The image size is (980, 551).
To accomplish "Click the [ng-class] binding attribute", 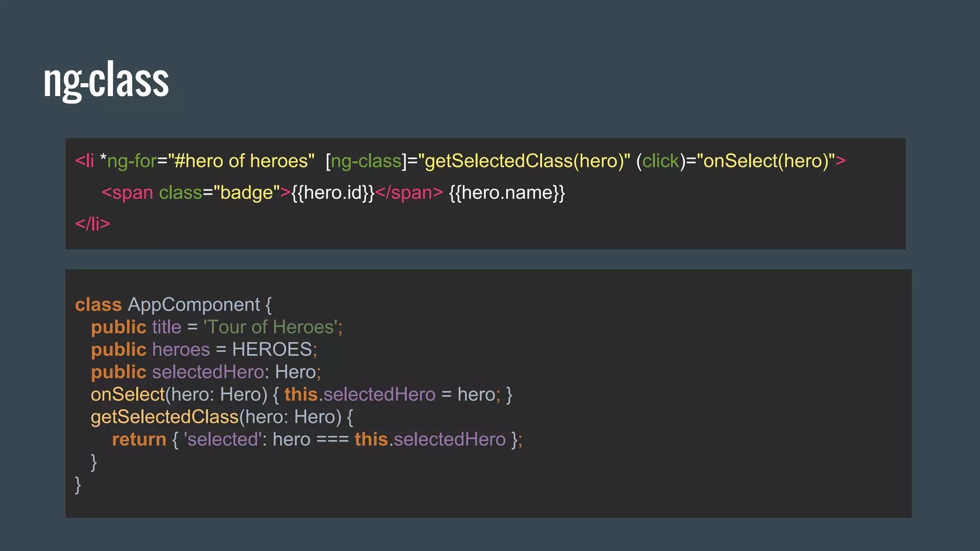I will tap(366, 161).
